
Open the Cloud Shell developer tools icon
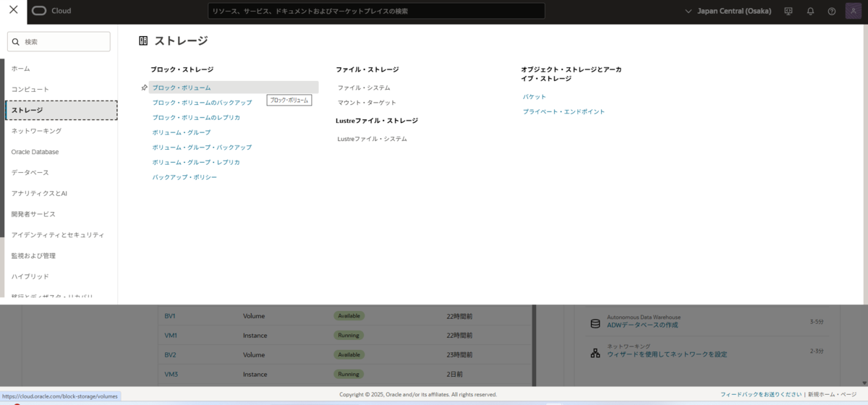click(x=788, y=11)
